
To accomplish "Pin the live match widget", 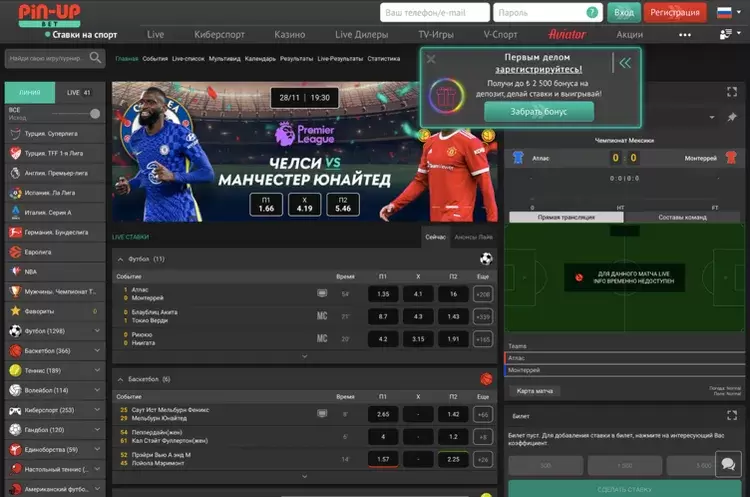I will 732,117.
